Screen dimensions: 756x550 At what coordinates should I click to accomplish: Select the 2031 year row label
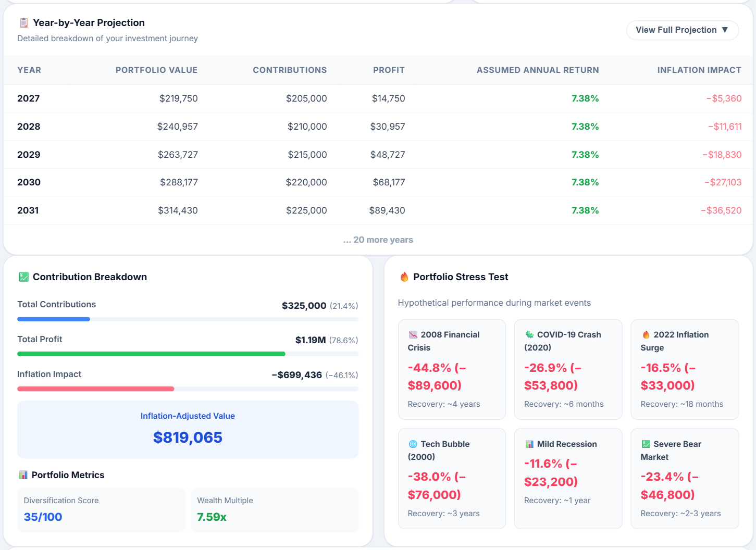pos(28,210)
